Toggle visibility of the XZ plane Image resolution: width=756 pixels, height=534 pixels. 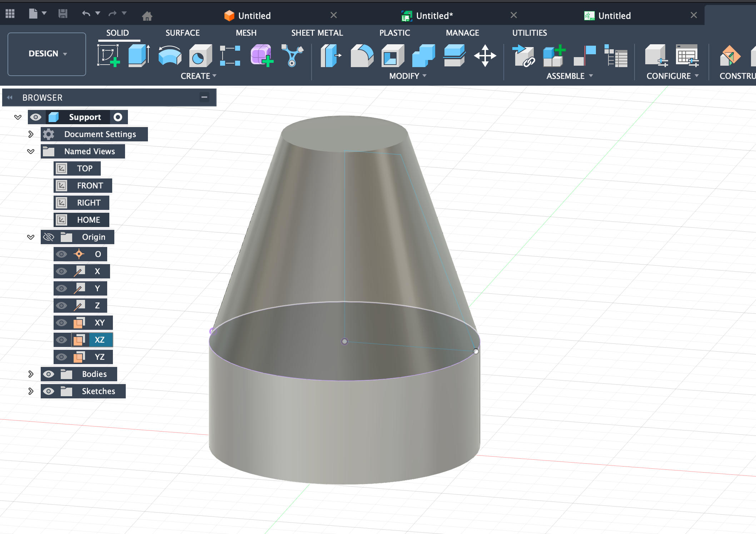click(x=61, y=340)
